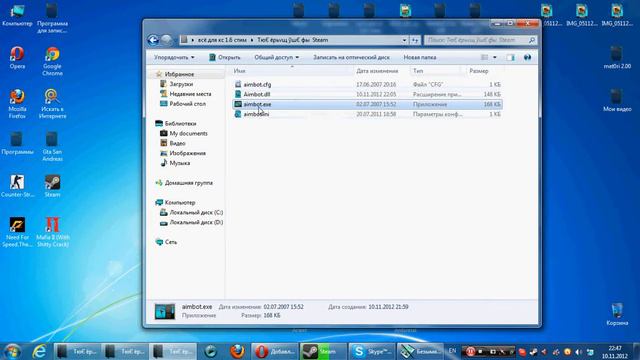
Task: Click the aimbot.exe thumbnail in the details pane
Action: (x=165, y=311)
